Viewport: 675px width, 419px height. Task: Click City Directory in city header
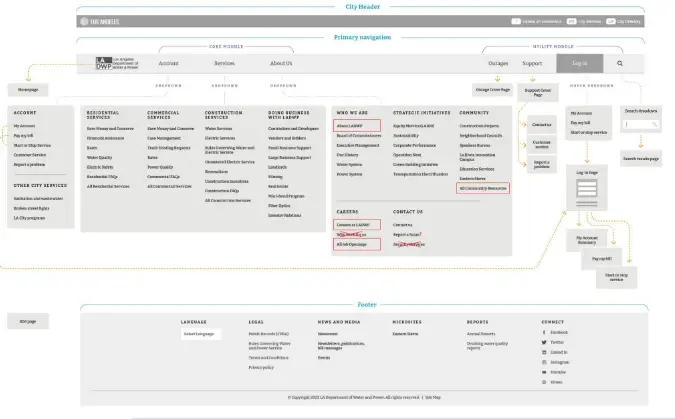(x=623, y=21)
